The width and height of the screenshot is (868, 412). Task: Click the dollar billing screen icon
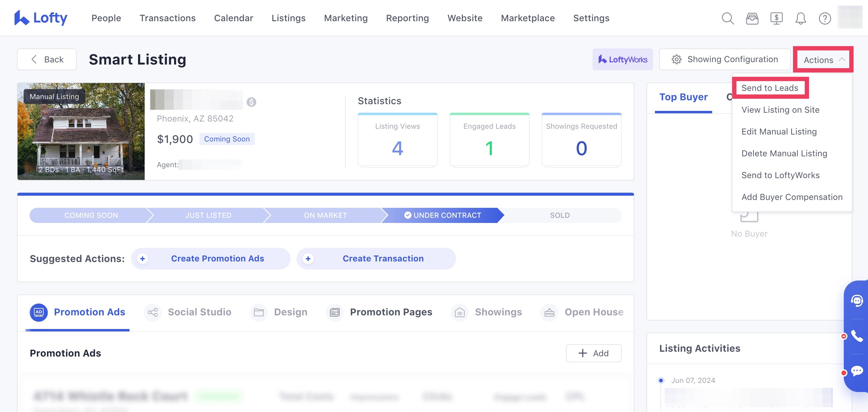pos(776,18)
